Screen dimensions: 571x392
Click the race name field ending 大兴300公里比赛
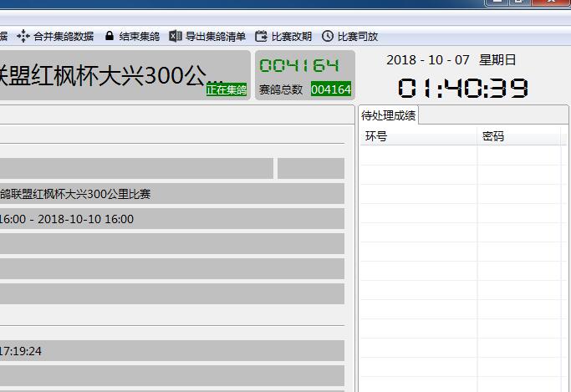click(167, 194)
